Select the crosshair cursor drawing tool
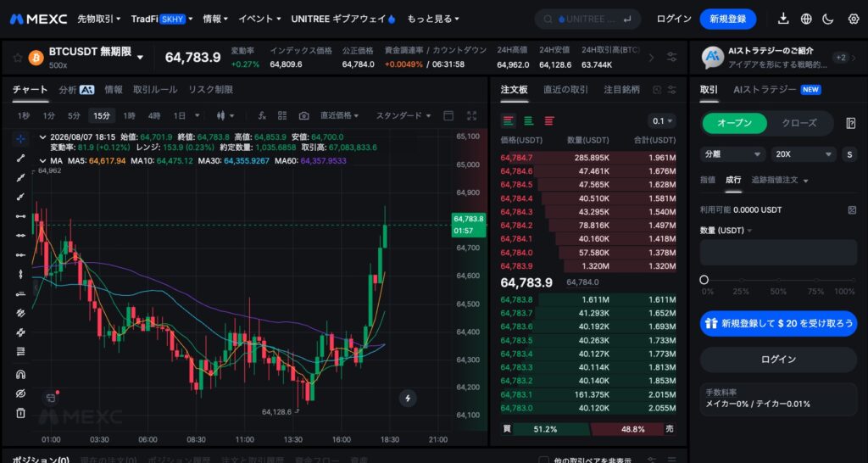The width and height of the screenshot is (868, 463). [20, 138]
